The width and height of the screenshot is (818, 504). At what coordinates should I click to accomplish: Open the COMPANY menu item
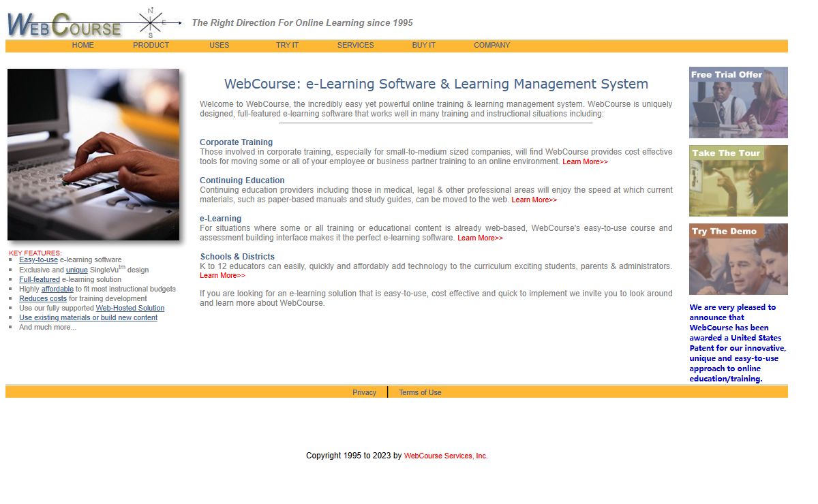click(x=491, y=45)
